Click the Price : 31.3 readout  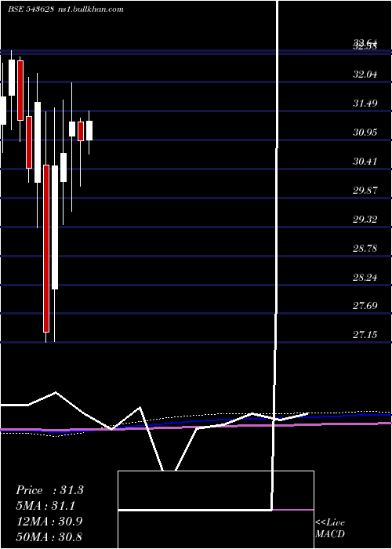49,490
